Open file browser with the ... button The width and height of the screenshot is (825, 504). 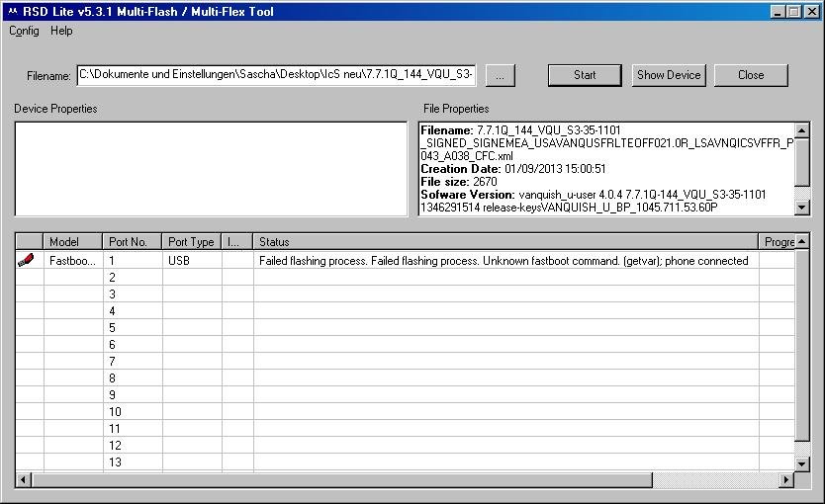click(x=500, y=76)
